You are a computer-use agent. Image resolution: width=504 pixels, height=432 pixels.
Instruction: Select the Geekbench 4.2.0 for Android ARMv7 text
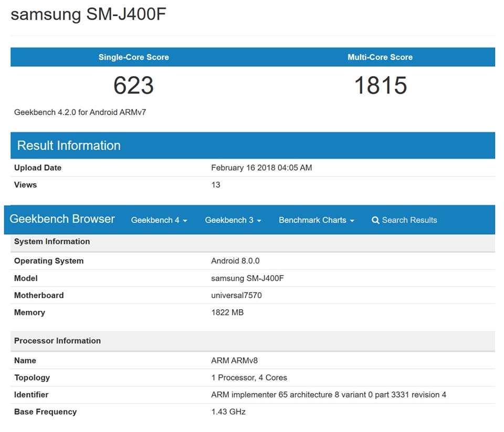80,112
